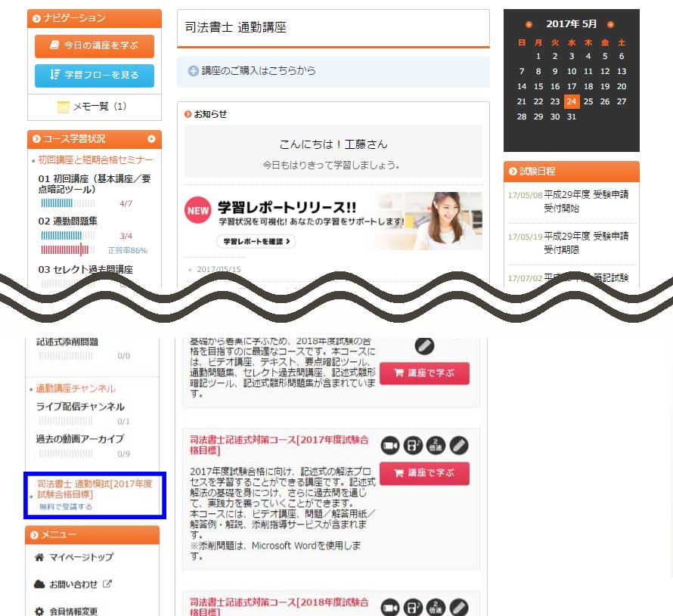Image resolution: width=673 pixels, height=616 pixels.
Task: Click お知らせ section arrow icon
Action: (188, 114)
